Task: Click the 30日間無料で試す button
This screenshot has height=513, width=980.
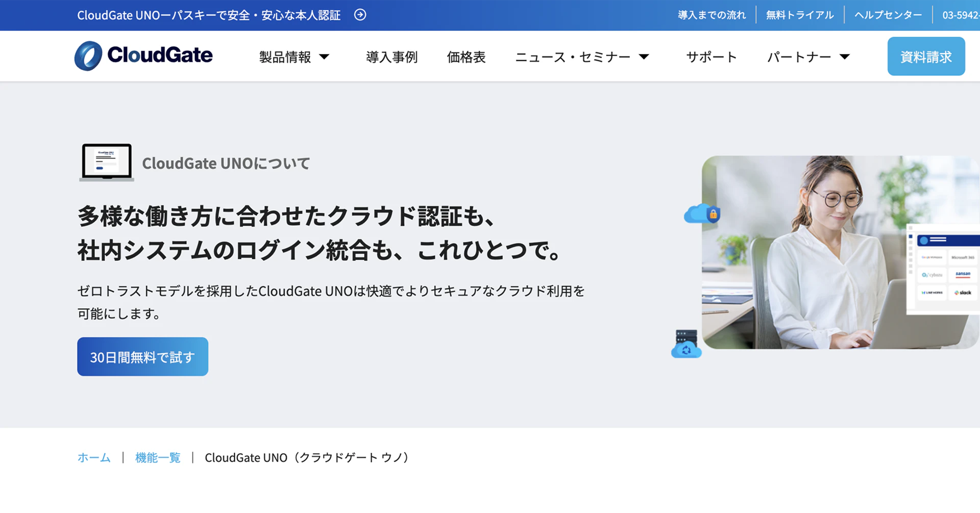Action: (x=143, y=357)
